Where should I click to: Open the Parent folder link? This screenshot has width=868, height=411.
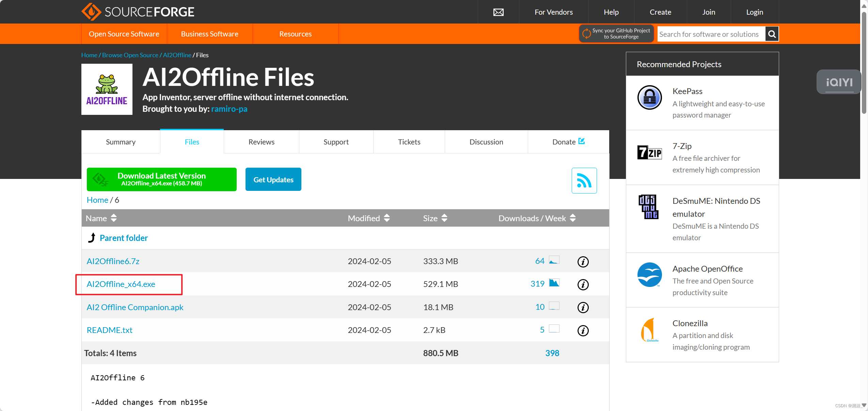(x=124, y=238)
